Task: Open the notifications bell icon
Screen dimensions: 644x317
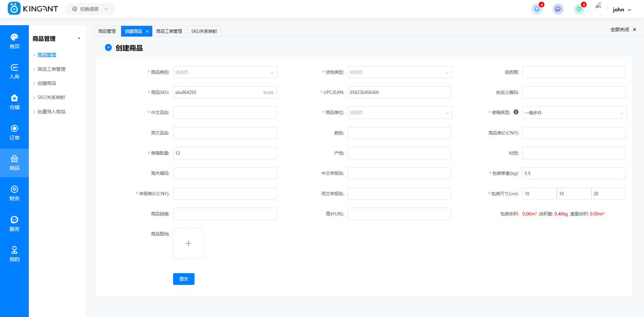Action: 537,9
